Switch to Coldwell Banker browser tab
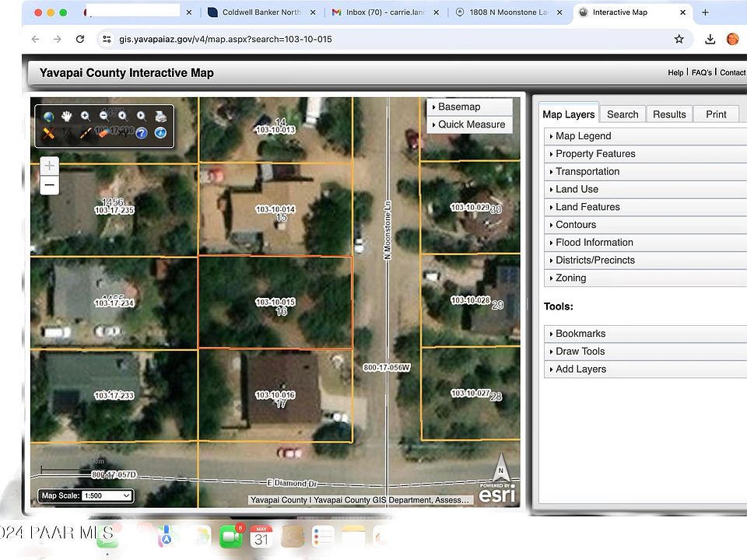 coord(261,12)
